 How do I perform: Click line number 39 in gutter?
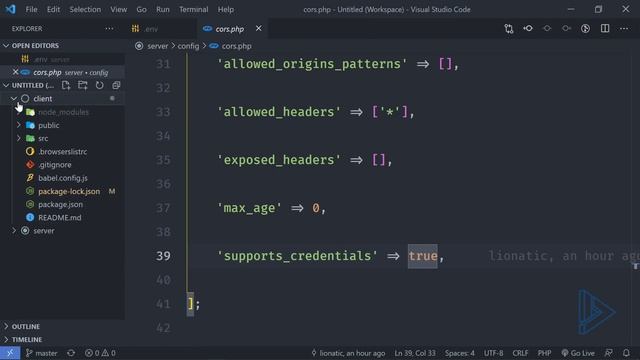click(163, 256)
